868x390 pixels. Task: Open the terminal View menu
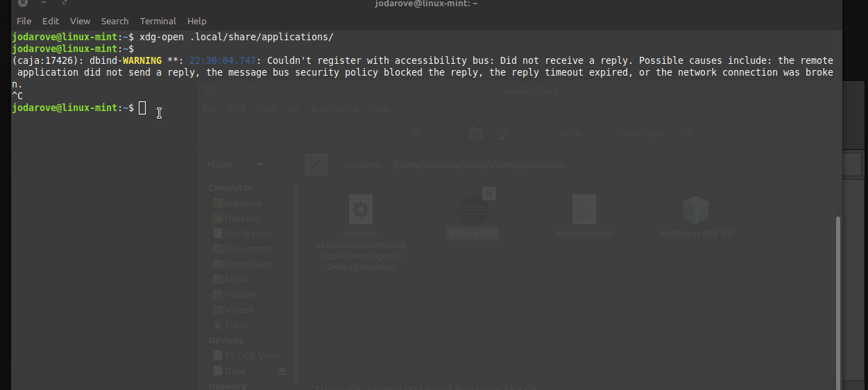point(80,21)
